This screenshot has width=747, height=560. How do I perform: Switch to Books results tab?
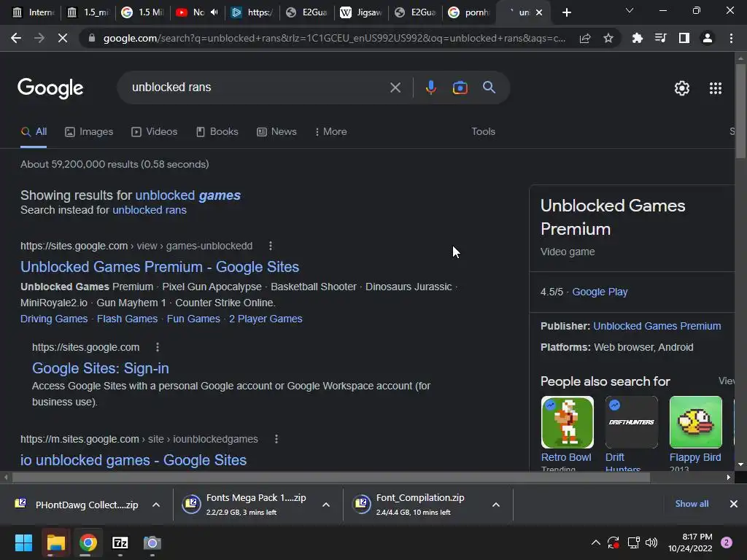click(x=217, y=131)
